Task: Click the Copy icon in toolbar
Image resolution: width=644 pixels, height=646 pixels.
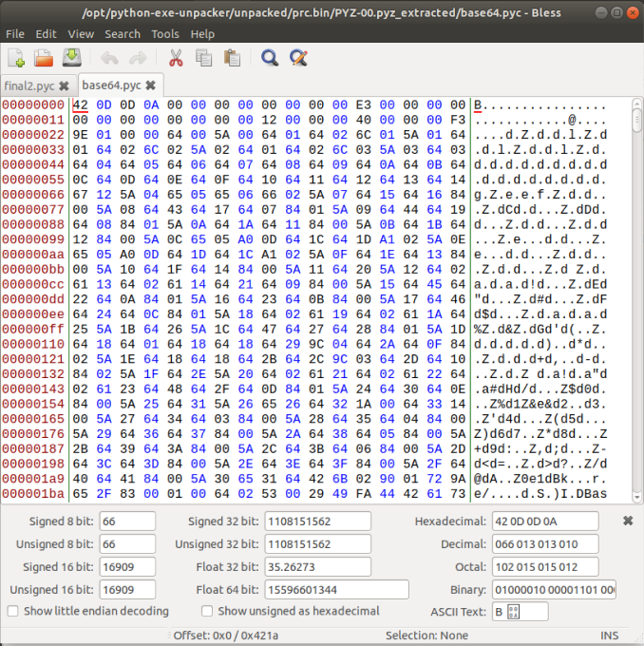Action: tap(202, 58)
